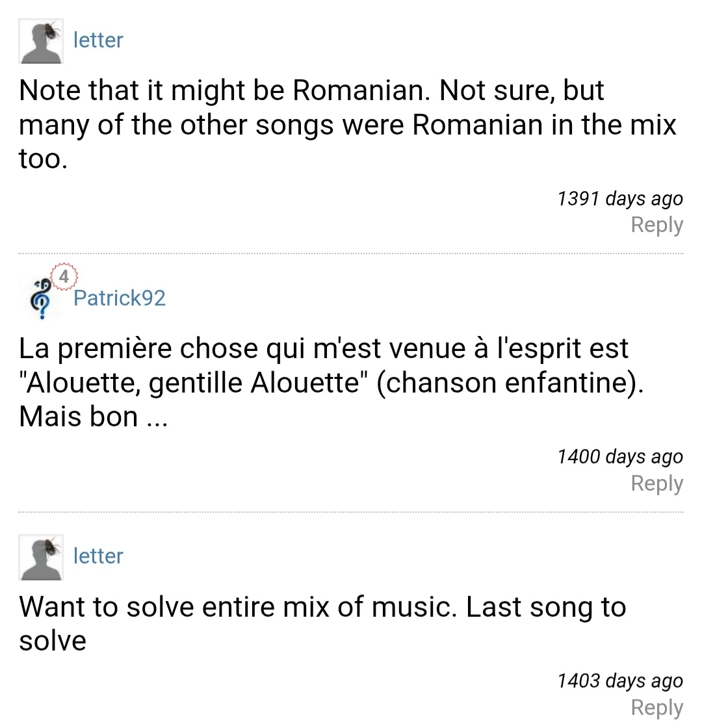The width and height of the screenshot is (702, 728).
Task: Click the "Mais bon ..." line
Action: (93, 417)
